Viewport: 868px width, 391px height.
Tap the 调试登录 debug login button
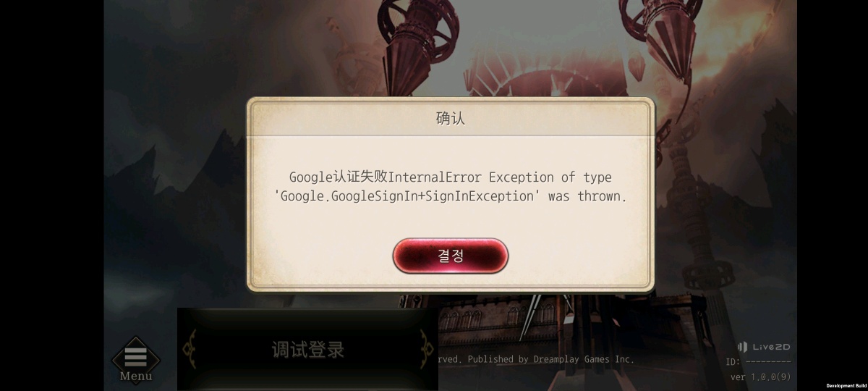308,350
